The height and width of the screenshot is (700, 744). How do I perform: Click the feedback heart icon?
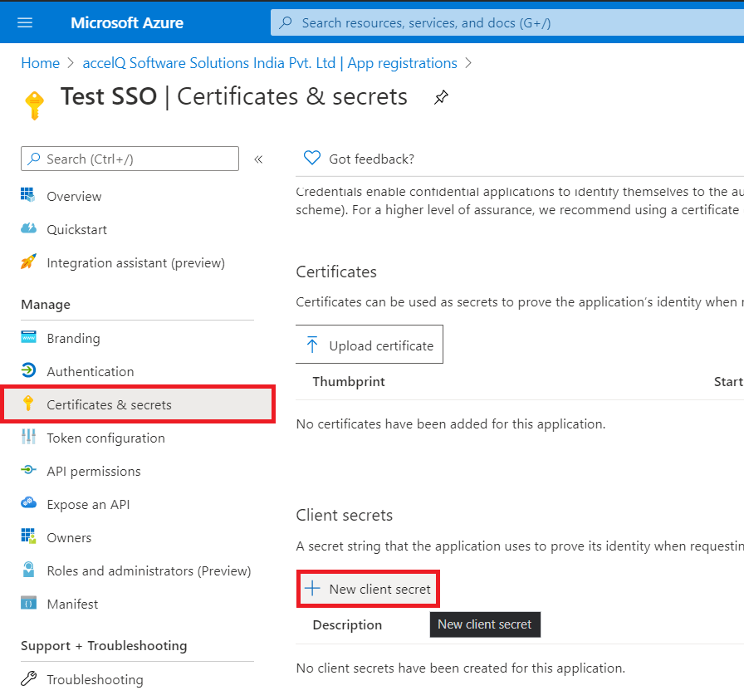(311, 158)
